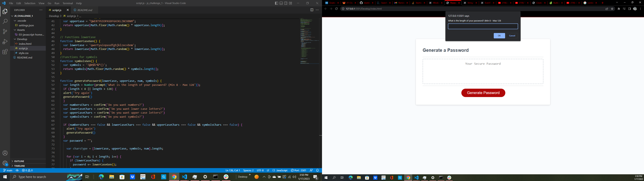
Task: Toggle the Panel layout icon
Action: coord(281,3)
